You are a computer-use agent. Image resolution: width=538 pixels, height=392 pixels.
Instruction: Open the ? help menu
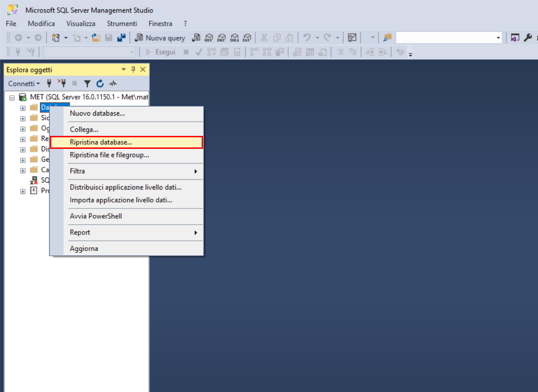pos(186,24)
